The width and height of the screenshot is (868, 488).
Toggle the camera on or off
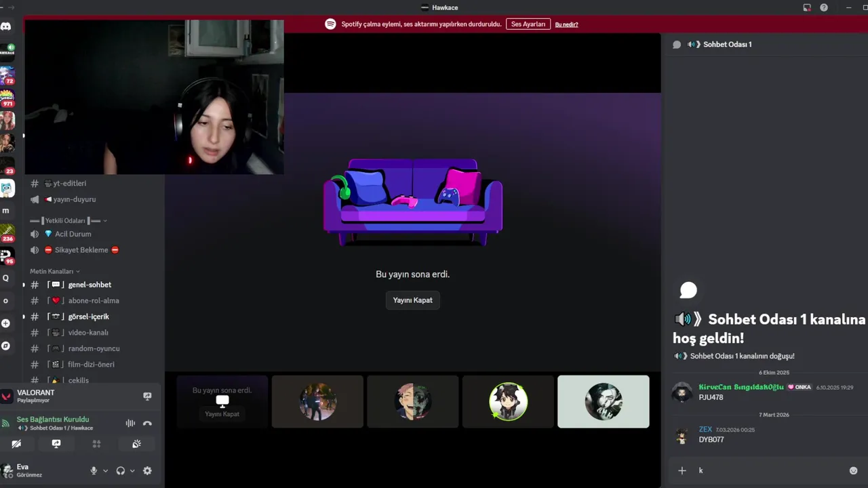[x=16, y=444]
